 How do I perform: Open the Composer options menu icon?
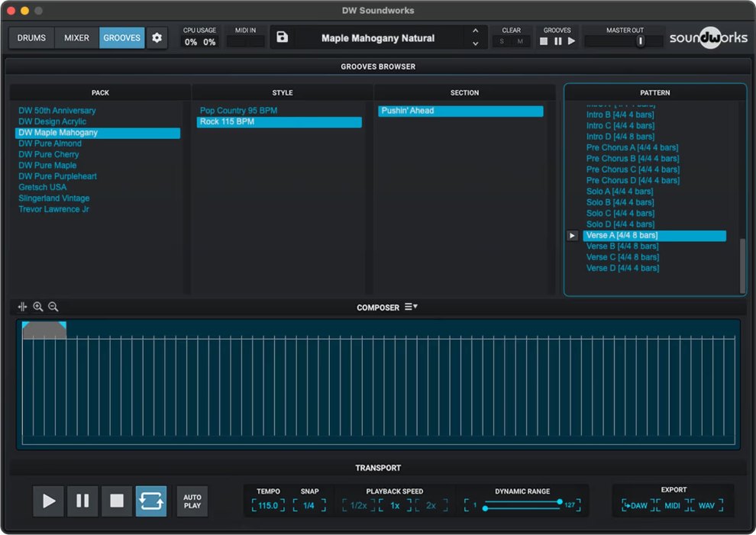tap(410, 307)
